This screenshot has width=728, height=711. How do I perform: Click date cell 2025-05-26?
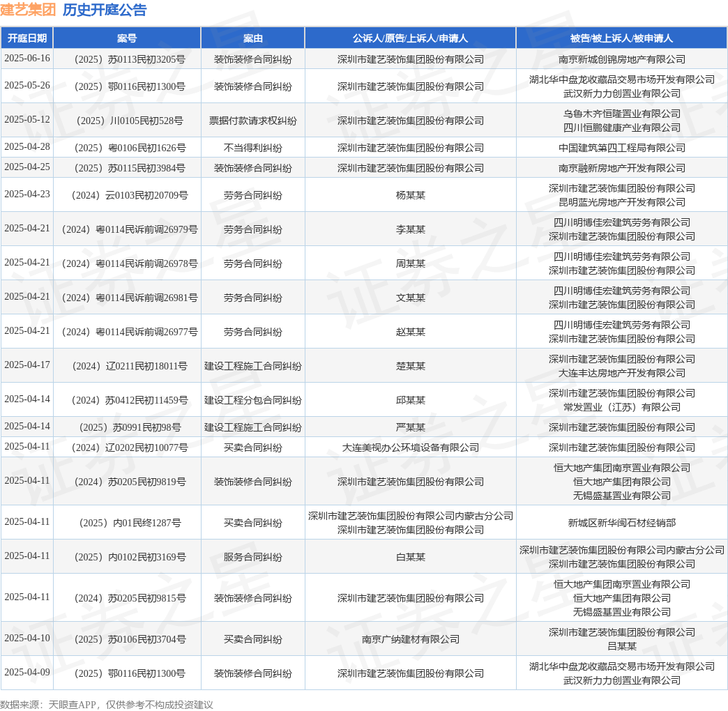(27, 86)
